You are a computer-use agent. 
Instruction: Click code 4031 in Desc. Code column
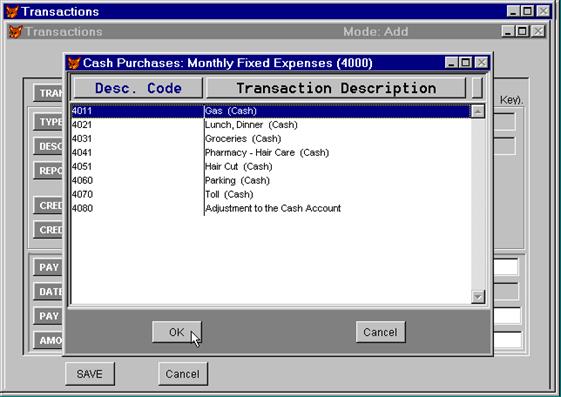(x=82, y=139)
